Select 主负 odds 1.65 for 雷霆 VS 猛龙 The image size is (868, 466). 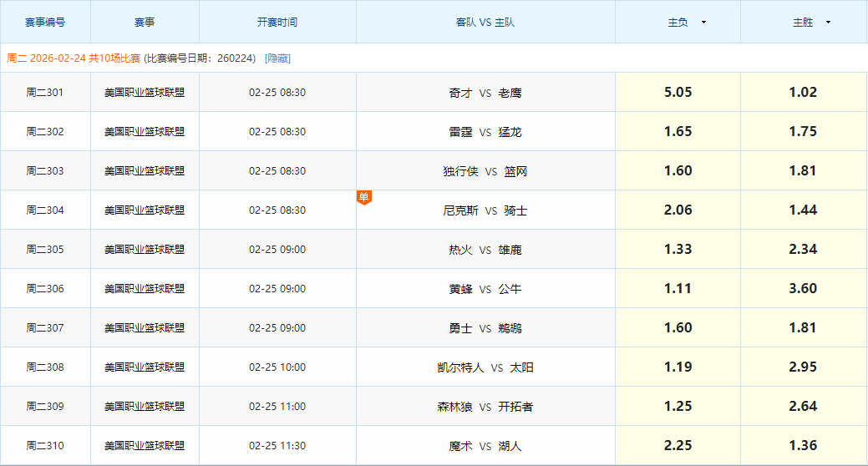pyautogui.click(x=678, y=131)
